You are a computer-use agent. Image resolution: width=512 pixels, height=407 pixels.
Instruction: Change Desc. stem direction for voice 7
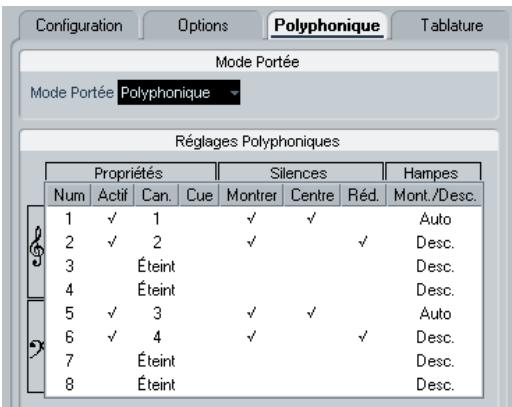(x=435, y=361)
